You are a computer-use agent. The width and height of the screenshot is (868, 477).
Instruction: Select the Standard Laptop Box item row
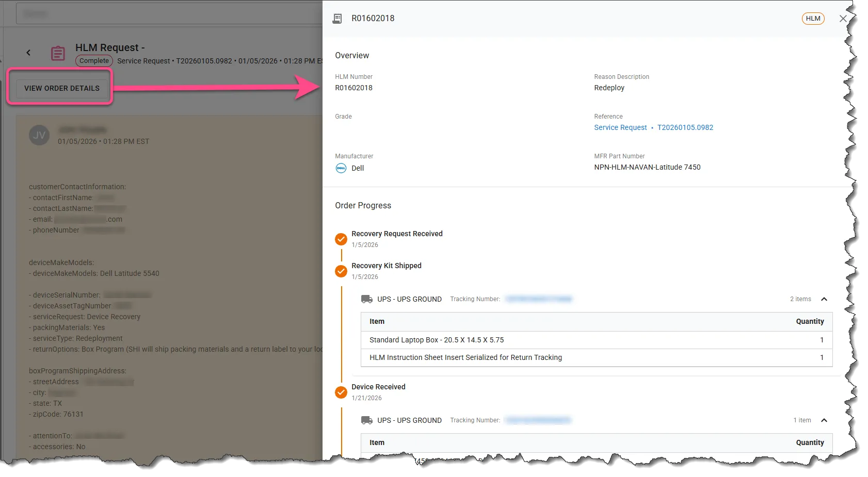[x=597, y=340]
